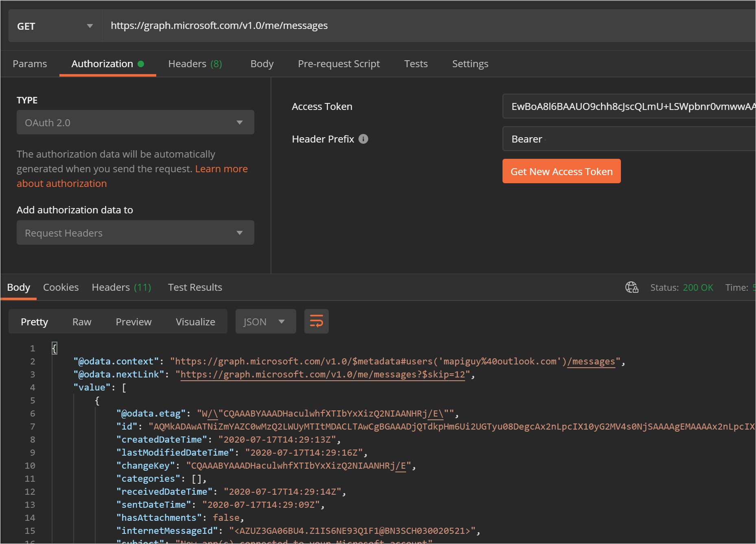The height and width of the screenshot is (544, 756).
Task: Open the Tests tab
Action: click(x=416, y=64)
